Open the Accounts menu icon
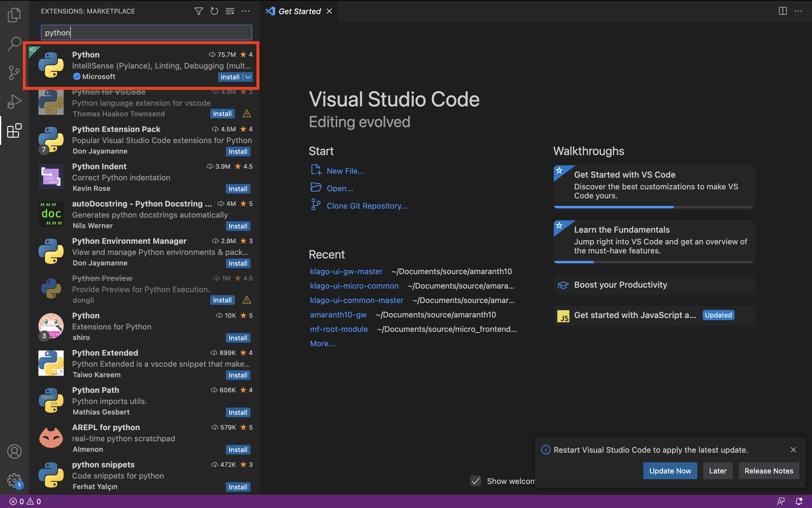Viewport: 812px width, 508px height. pyautogui.click(x=14, y=451)
